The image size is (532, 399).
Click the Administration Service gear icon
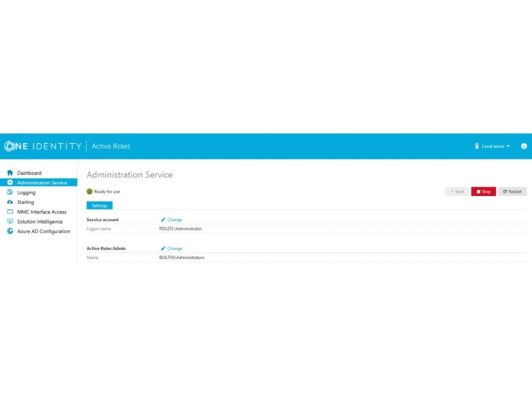pos(10,183)
